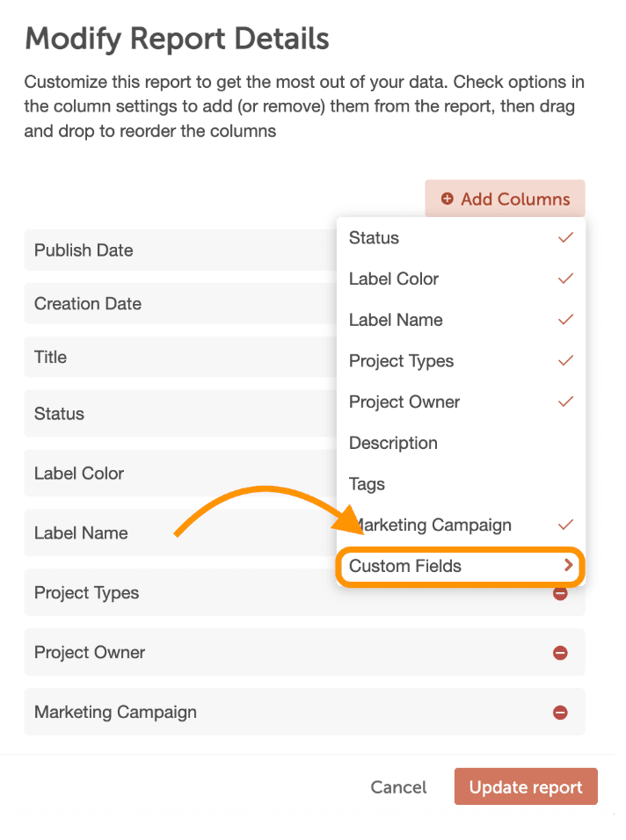Remove Marketing Campaign column via minus icon
Viewport: 626px width, 840px height.
point(560,713)
